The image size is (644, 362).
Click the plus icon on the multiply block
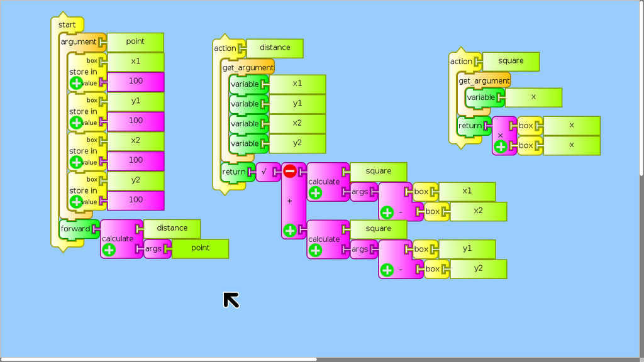[x=501, y=146]
